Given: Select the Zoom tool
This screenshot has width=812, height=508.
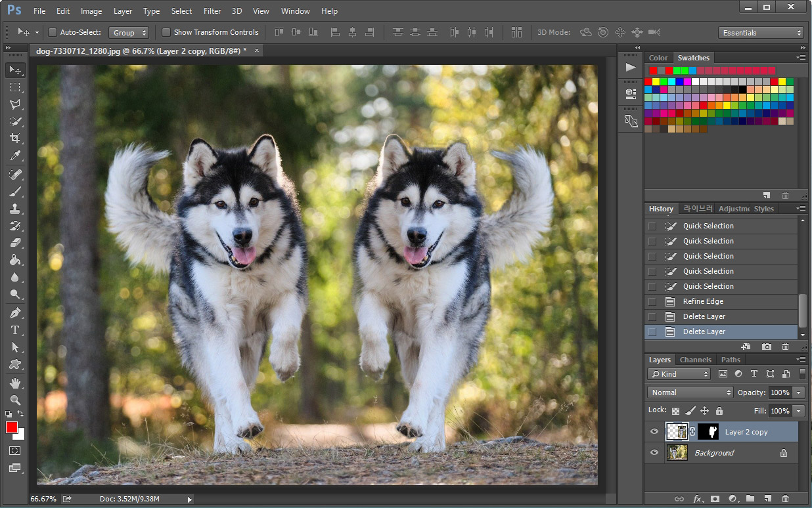Looking at the screenshot, I should click(x=15, y=400).
